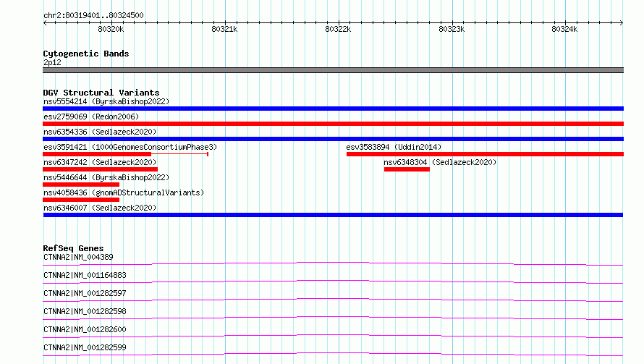
Task: Select the blue bar under nsv5554214
Action: click(333, 109)
